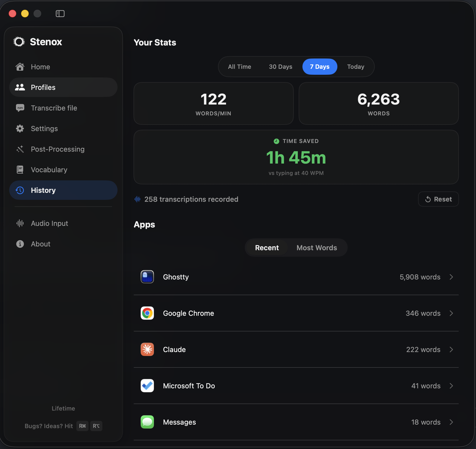The width and height of the screenshot is (476, 449).
Task: Click the "346 words" count
Action: pyautogui.click(x=423, y=313)
